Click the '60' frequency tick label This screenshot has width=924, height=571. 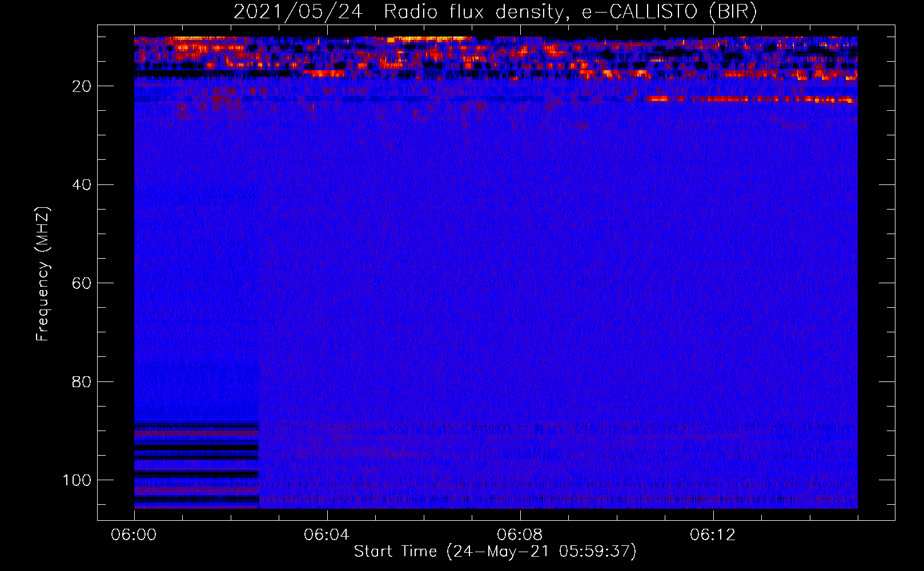tap(82, 283)
